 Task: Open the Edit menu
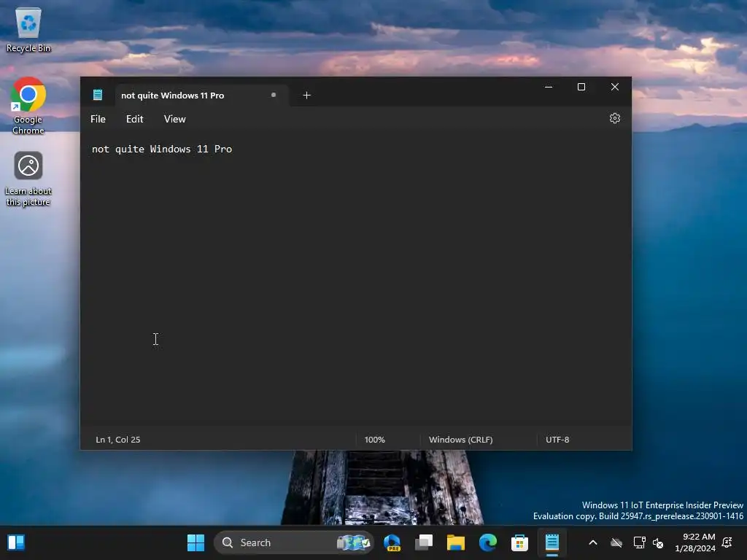pyautogui.click(x=134, y=119)
